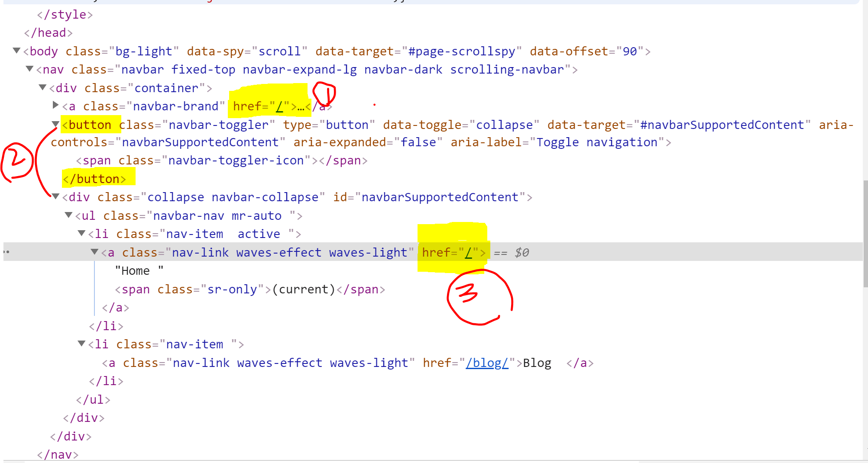Collapse the navbar-toggler button element

pos(55,125)
